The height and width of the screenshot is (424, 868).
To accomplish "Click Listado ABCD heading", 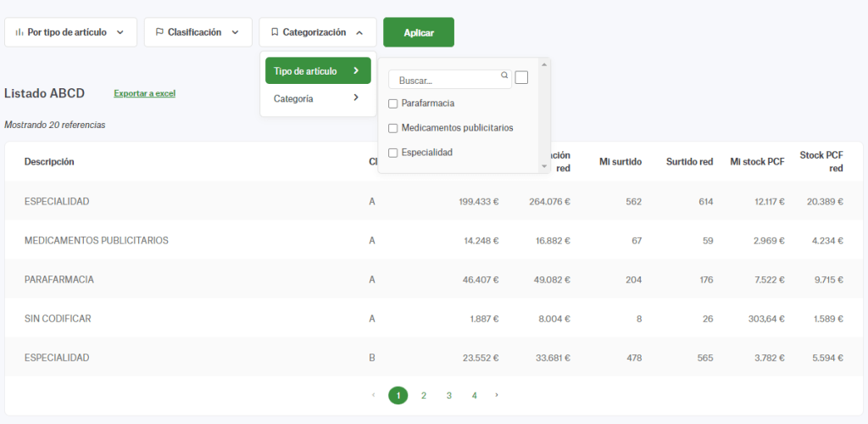I will click(44, 93).
